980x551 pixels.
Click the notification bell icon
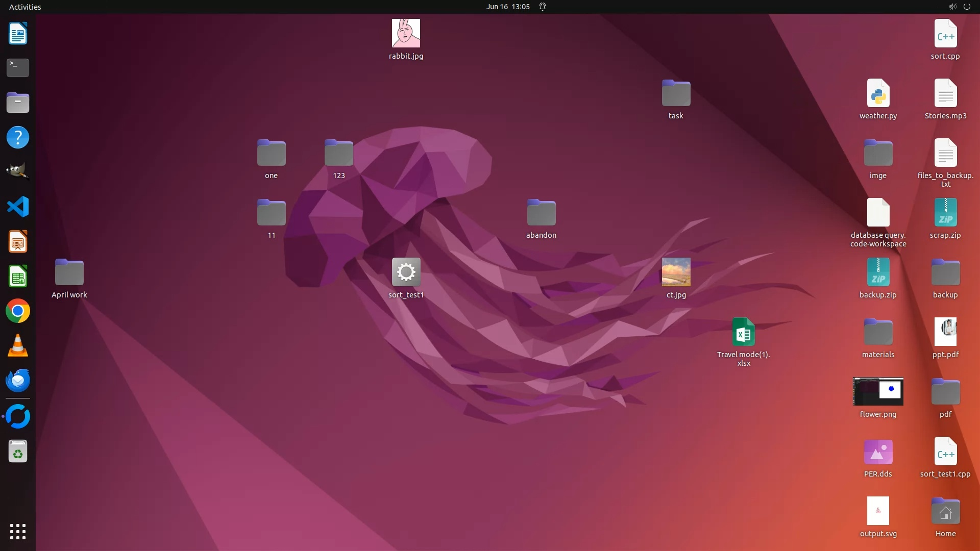(543, 7)
